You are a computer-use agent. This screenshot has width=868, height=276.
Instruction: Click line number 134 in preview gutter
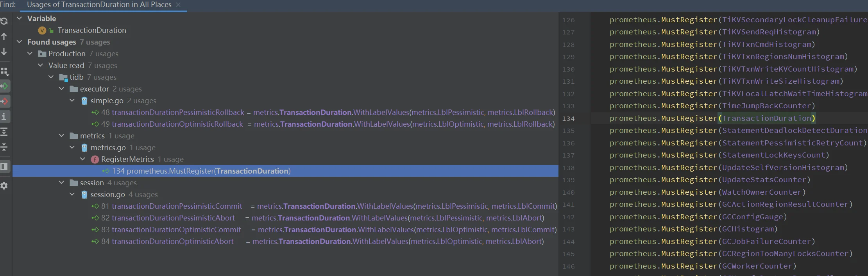coord(568,118)
